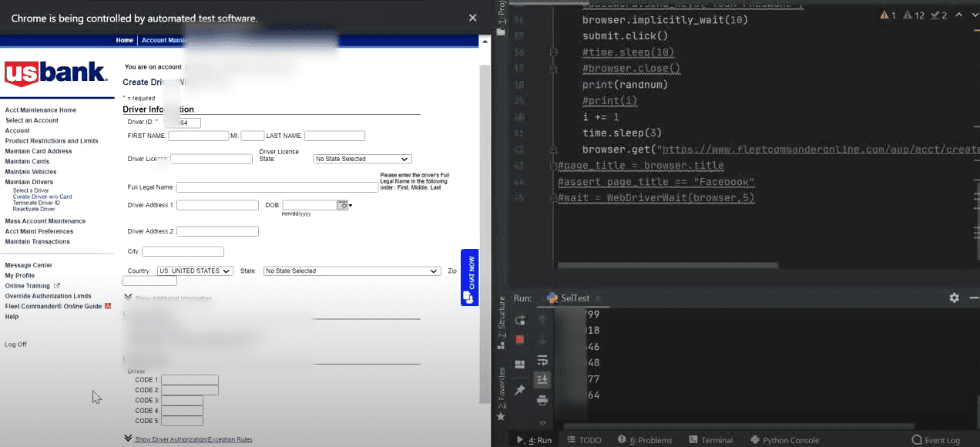The image size is (980, 447).
Task: Click the fleetcommanderonline URL in the code editor
Action: pyautogui.click(x=821, y=150)
